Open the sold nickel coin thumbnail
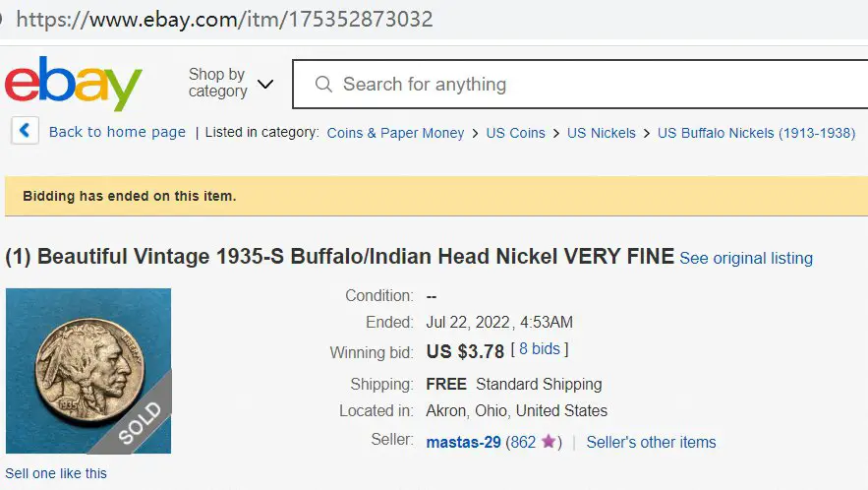 tap(88, 371)
